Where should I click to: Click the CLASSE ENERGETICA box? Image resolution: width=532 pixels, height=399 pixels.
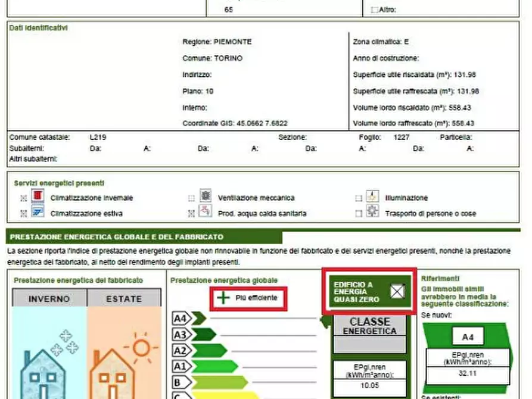(x=369, y=326)
